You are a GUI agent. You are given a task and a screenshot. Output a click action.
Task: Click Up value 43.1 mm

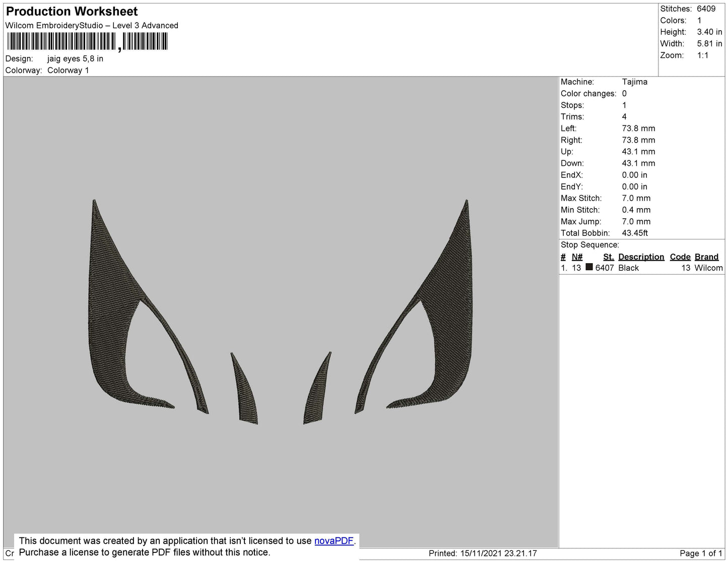(638, 152)
